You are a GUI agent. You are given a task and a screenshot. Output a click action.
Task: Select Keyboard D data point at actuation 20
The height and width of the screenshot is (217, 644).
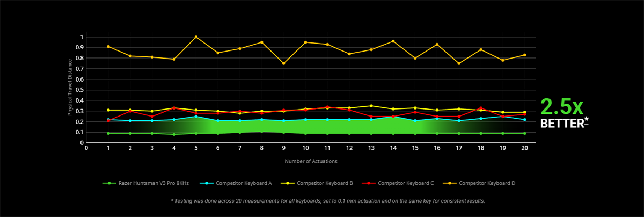[x=524, y=55]
